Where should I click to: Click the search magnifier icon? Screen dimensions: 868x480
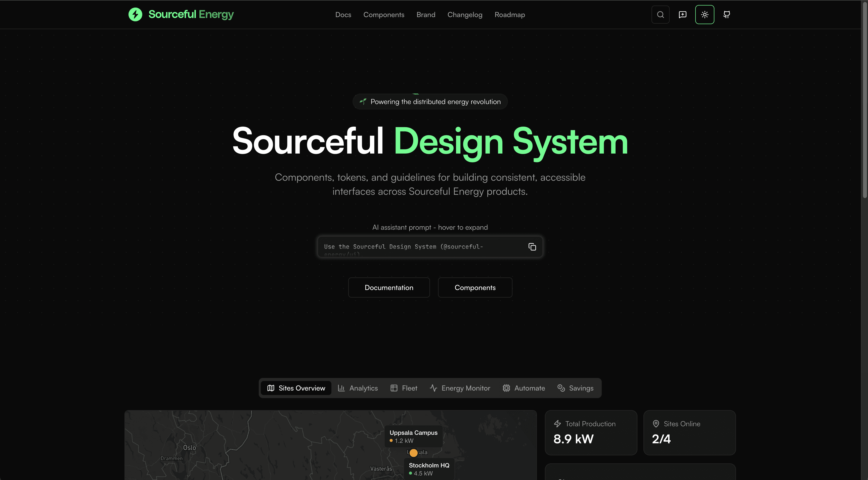(x=660, y=15)
